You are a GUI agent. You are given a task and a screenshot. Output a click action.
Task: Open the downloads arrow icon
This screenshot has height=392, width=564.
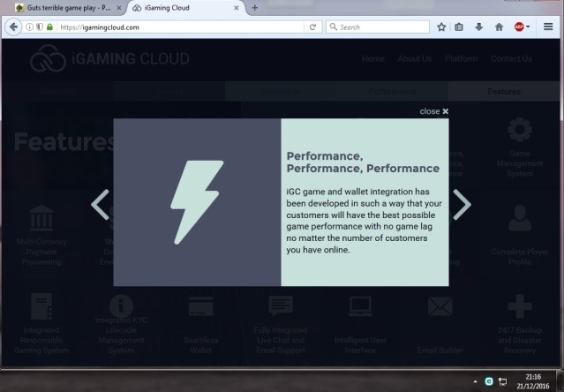pyautogui.click(x=478, y=27)
